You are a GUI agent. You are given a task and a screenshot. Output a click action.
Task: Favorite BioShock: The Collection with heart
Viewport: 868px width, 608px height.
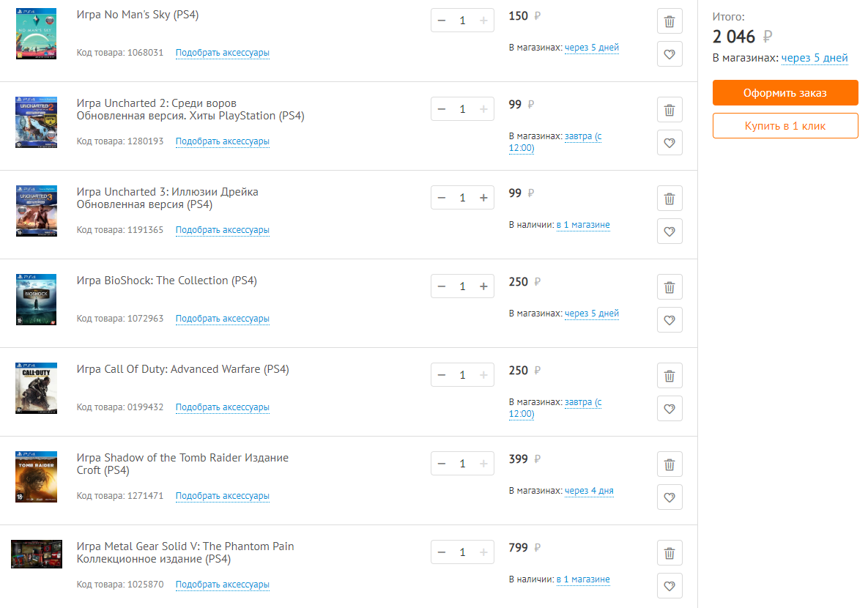pyautogui.click(x=669, y=320)
